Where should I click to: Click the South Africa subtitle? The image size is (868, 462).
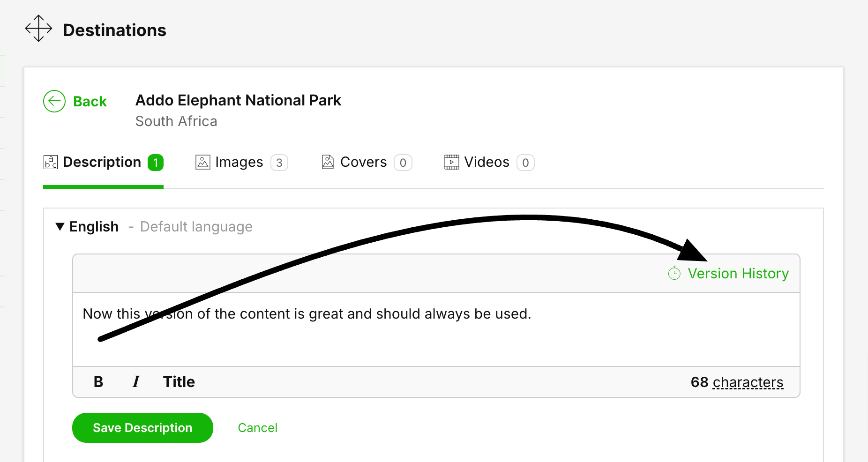point(176,121)
